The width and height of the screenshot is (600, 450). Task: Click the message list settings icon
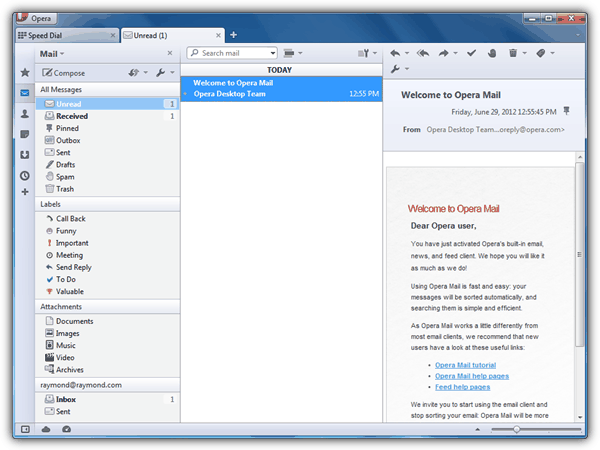(x=364, y=53)
